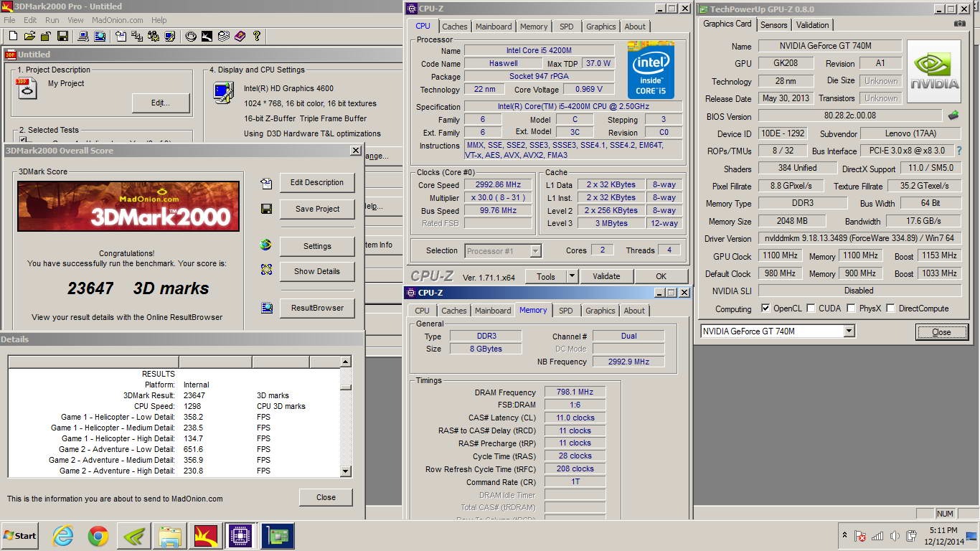Image resolution: width=980 pixels, height=551 pixels.
Task: Click Close button in Details panel
Action: coord(326,497)
